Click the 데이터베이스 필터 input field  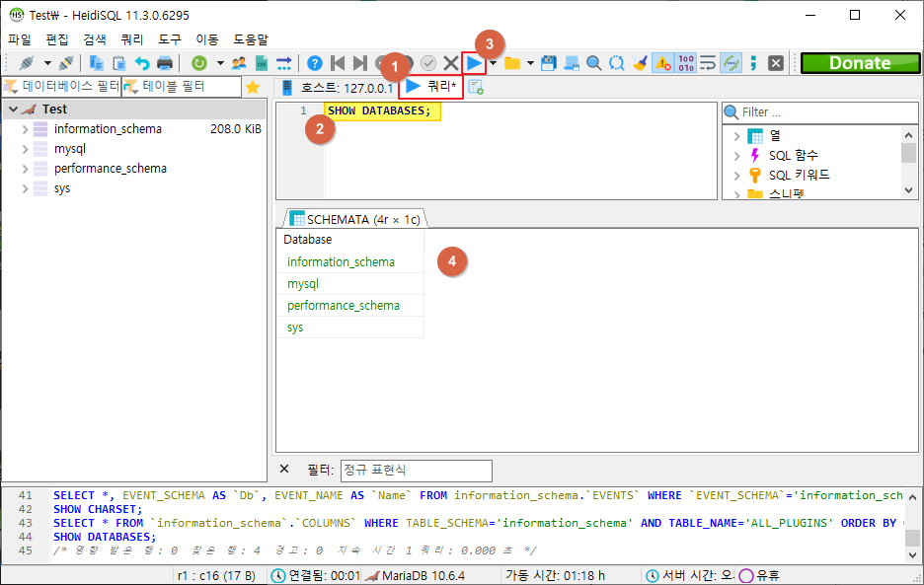point(62,87)
